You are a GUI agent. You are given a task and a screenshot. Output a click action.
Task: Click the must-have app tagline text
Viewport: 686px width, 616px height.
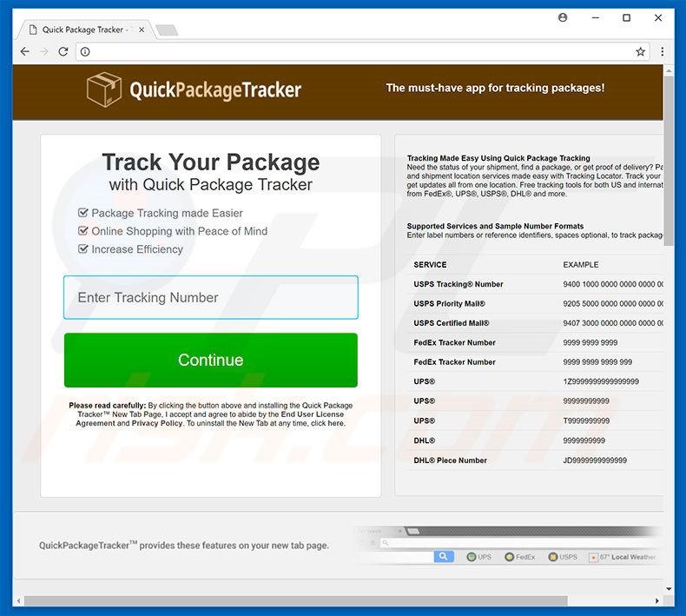495,88
